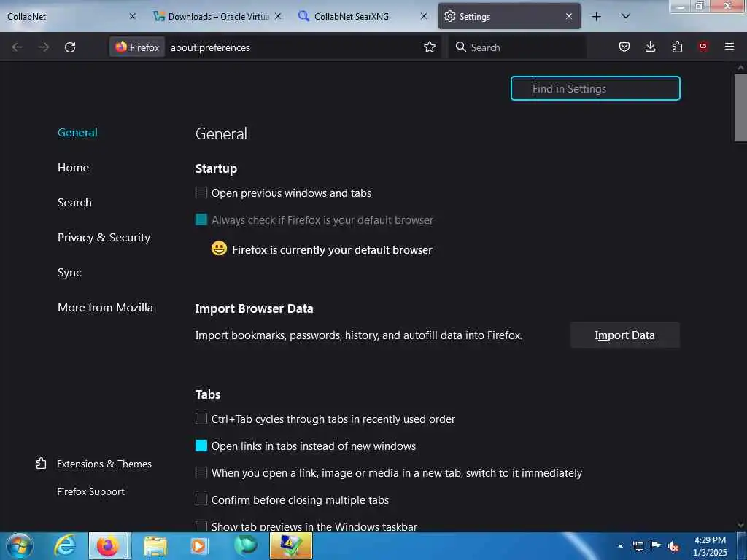
Task: Open Firefox Support link
Action: pos(90,491)
